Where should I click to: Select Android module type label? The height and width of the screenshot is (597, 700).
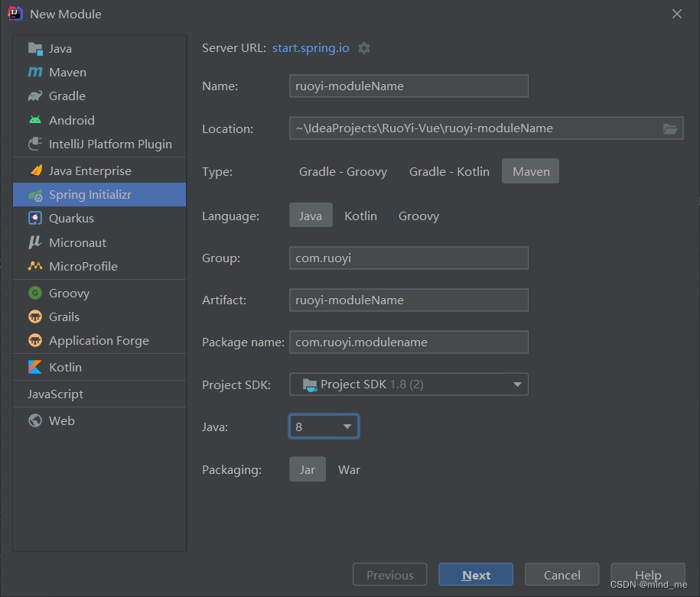tap(72, 121)
